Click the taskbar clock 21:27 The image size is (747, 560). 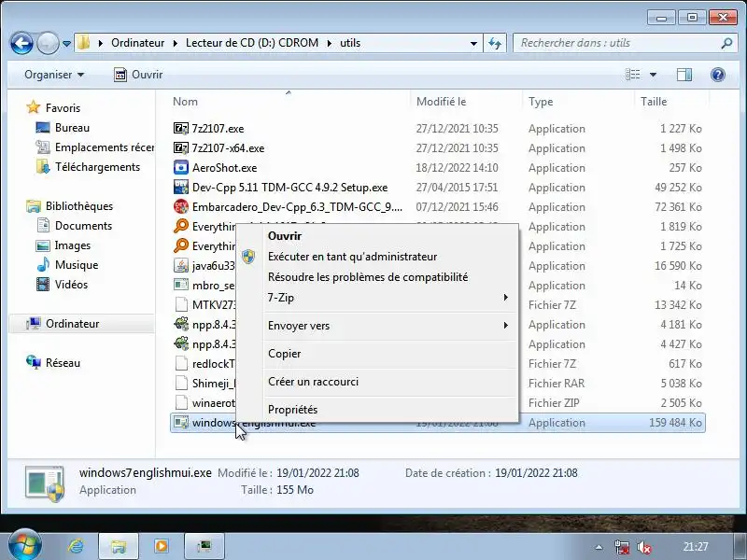click(696, 547)
